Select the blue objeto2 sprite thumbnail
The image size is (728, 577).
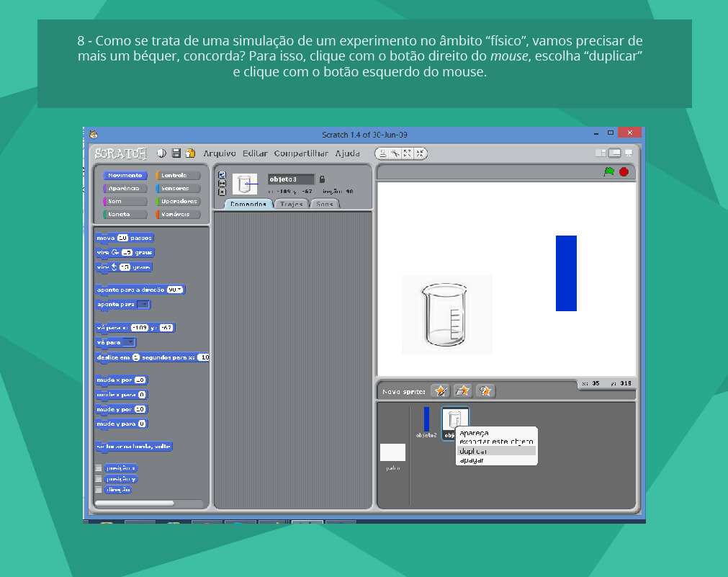(426, 420)
